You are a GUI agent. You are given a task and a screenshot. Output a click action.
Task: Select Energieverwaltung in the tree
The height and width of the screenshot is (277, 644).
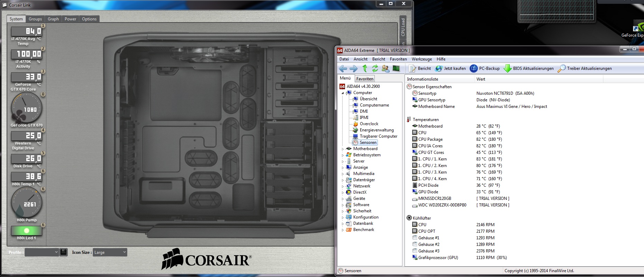tap(377, 130)
